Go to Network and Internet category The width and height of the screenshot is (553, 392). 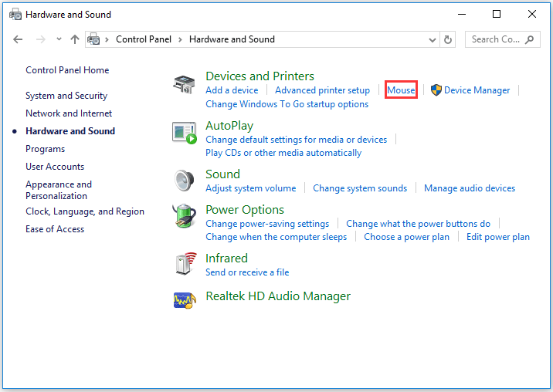point(69,113)
